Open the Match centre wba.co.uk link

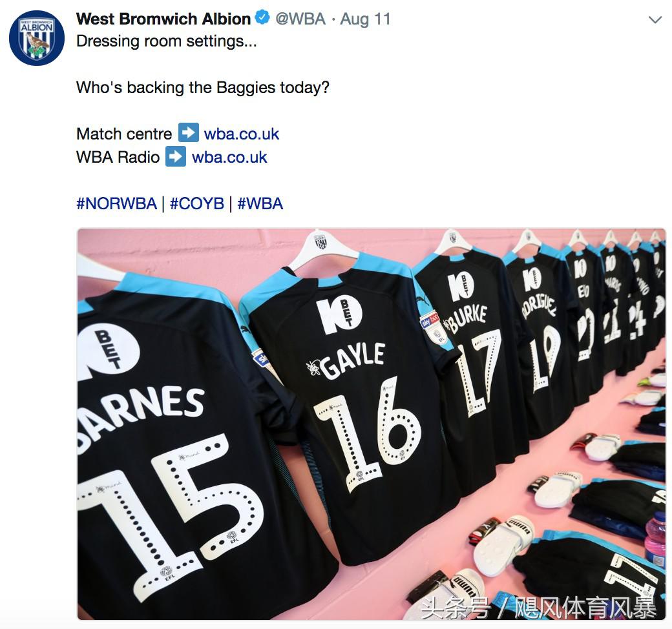(242, 134)
